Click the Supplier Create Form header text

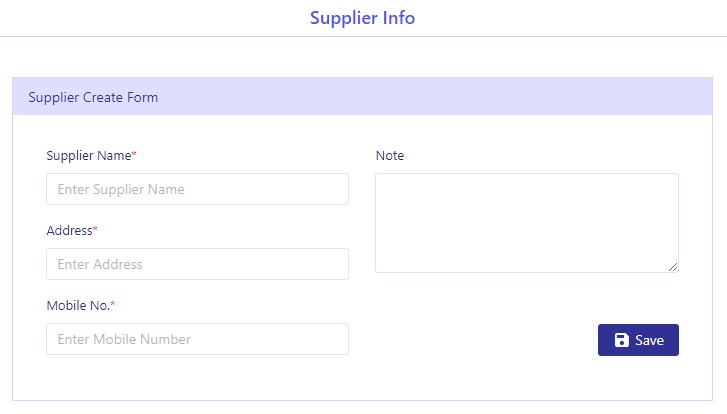[x=93, y=97]
